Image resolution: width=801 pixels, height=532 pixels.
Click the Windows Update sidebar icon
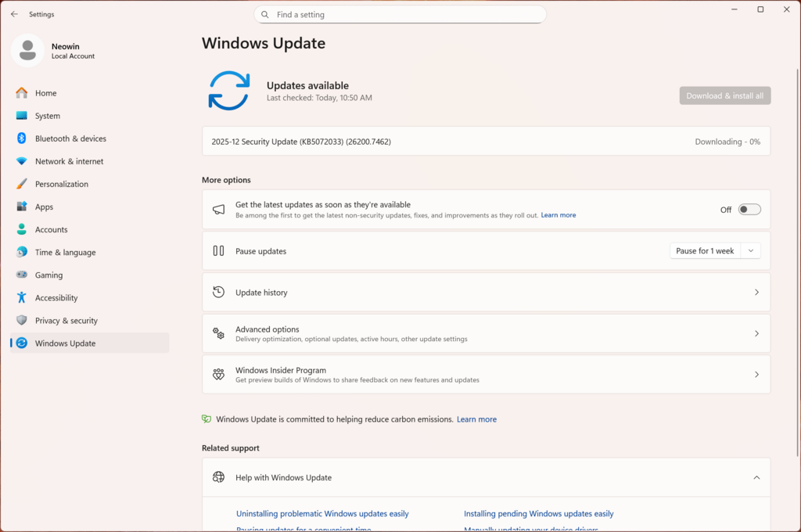point(21,343)
